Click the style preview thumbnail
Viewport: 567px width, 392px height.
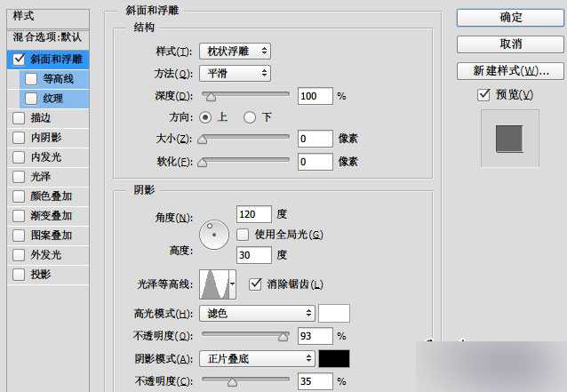click(509, 137)
